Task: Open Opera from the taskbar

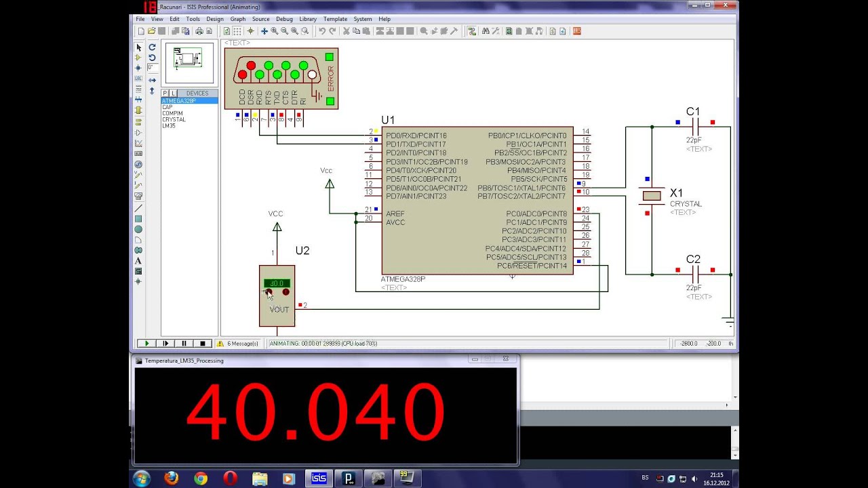Action: click(x=230, y=479)
